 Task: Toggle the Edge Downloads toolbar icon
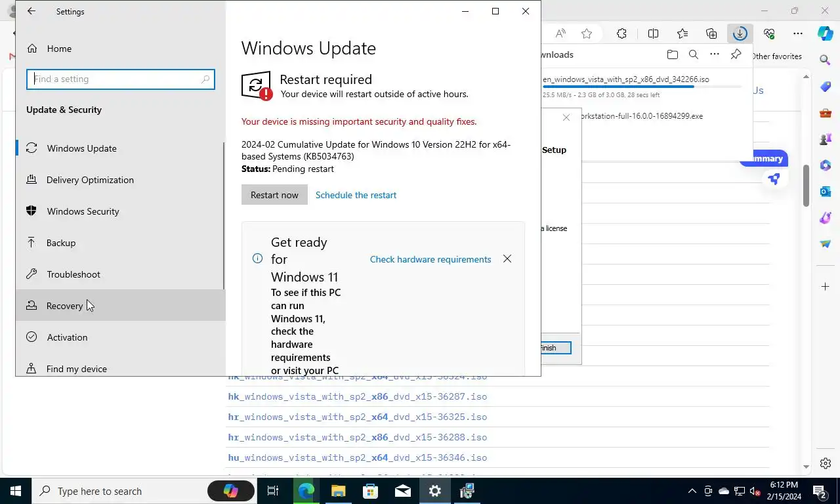(x=740, y=33)
